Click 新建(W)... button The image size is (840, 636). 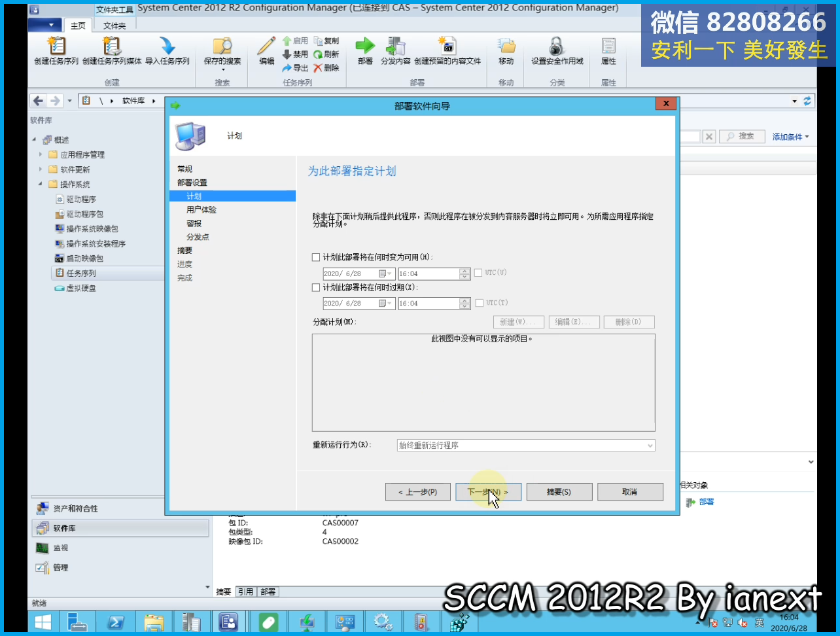518,322
